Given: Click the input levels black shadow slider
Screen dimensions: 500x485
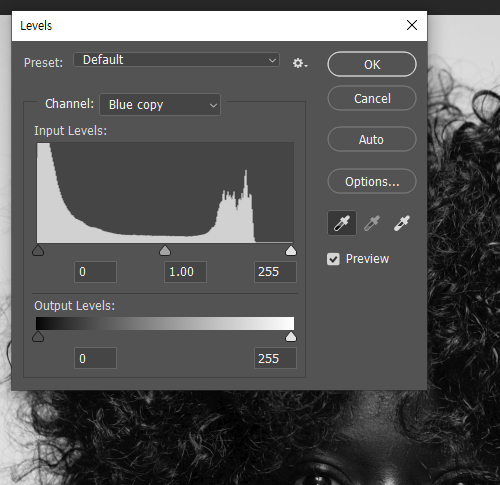Looking at the screenshot, I should point(38,251).
